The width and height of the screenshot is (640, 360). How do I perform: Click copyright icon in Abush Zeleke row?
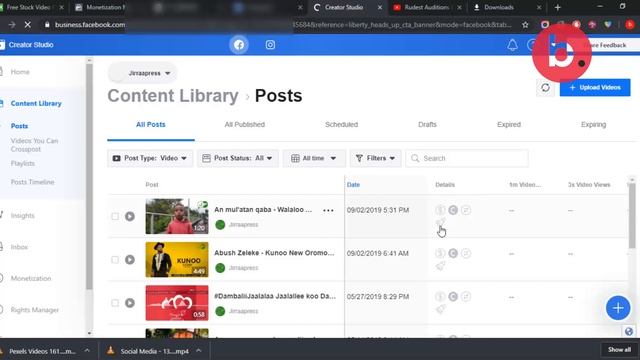(x=453, y=253)
